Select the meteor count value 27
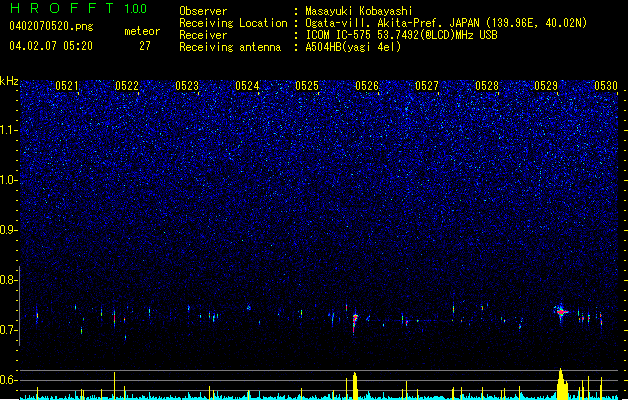 coord(144,46)
